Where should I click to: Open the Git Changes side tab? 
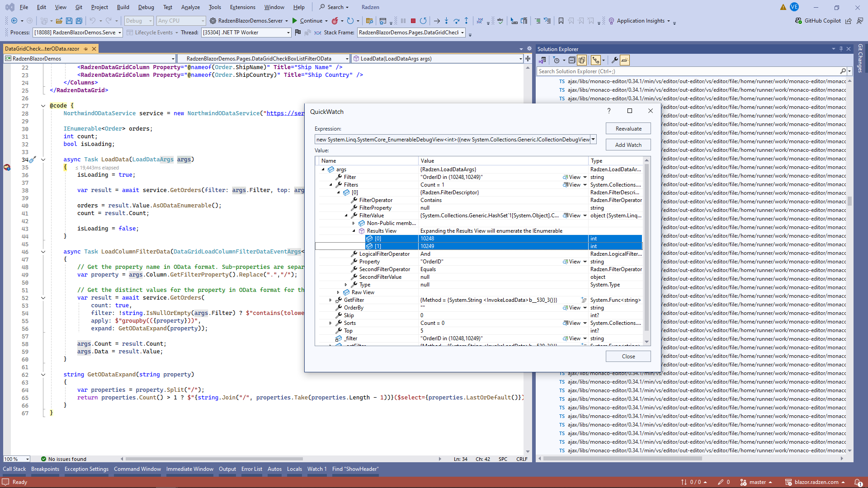(x=860, y=58)
